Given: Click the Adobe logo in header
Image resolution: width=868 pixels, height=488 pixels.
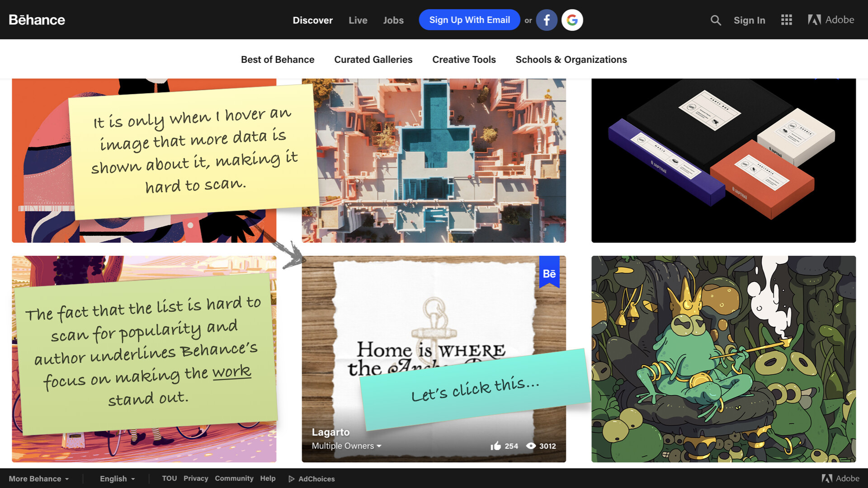Looking at the screenshot, I should (831, 20).
